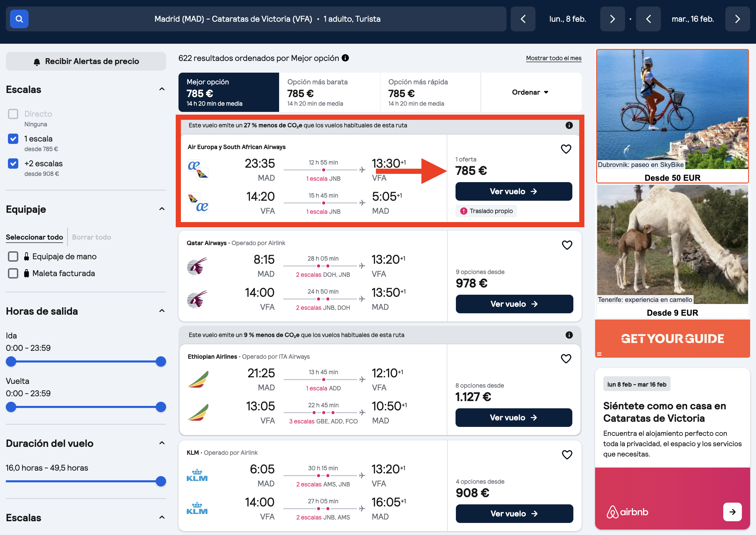Click CO2 info icon on 27 % banner
756x535 pixels.
[x=569, y=125]
